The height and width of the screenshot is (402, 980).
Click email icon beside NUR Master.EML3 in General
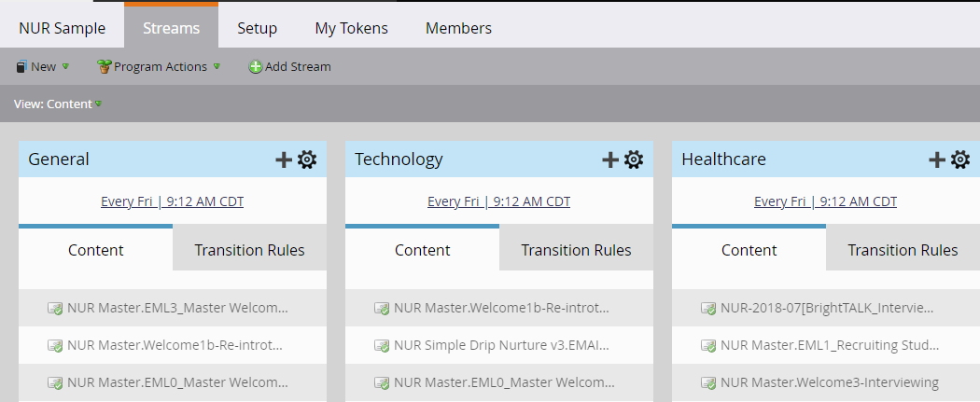[x=55, y=309]
